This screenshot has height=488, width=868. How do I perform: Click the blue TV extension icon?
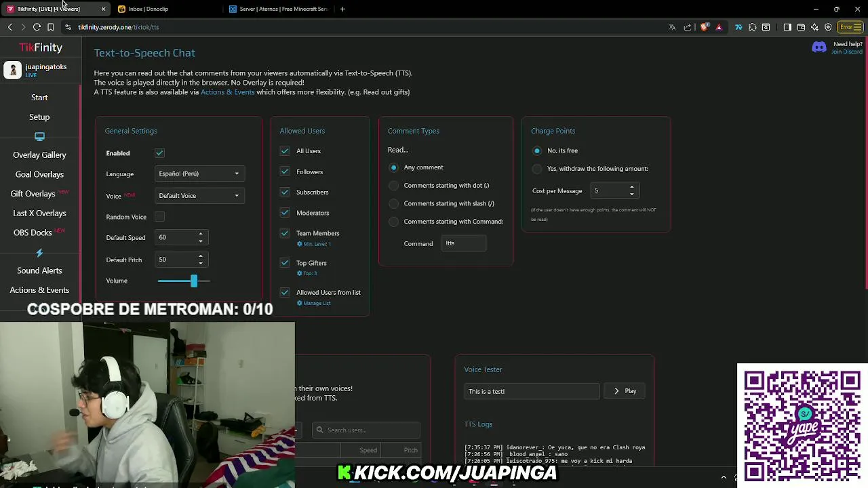(x=738, y=27)
